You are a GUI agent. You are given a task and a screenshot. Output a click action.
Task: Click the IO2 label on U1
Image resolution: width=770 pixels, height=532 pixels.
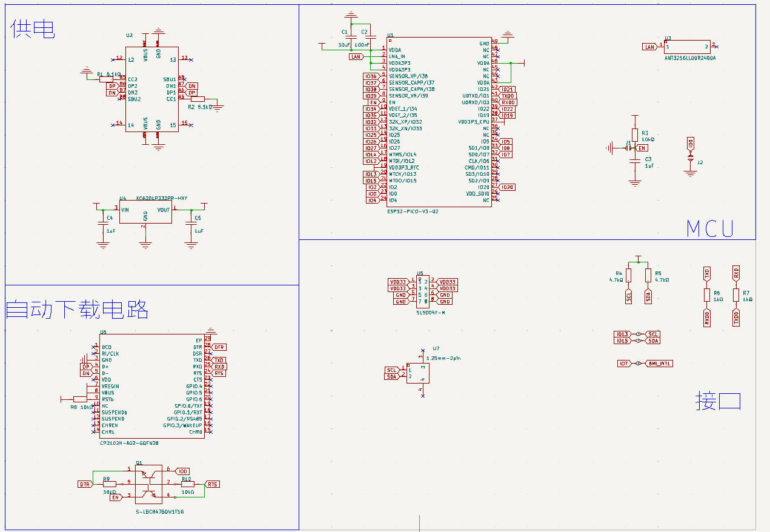point(373,187)
